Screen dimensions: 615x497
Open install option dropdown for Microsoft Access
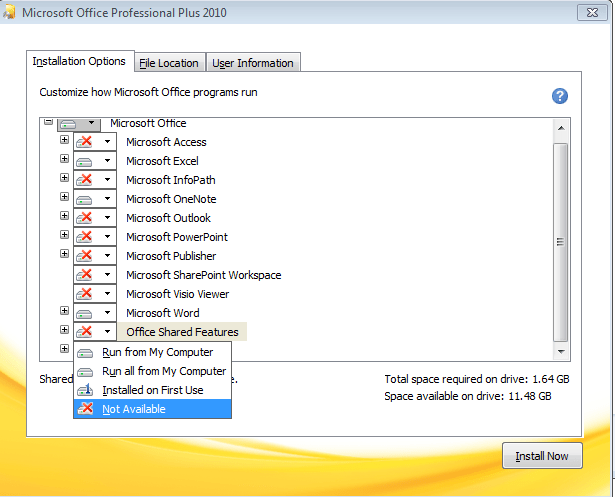tap(107, 142)
